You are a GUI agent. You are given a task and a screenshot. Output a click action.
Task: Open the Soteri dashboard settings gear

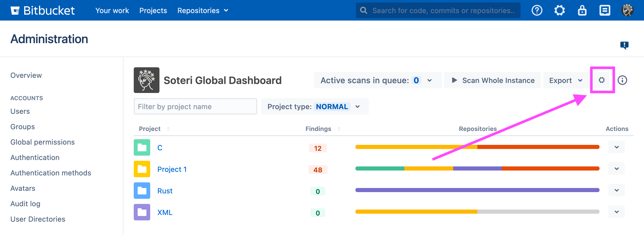click(602, 80)
